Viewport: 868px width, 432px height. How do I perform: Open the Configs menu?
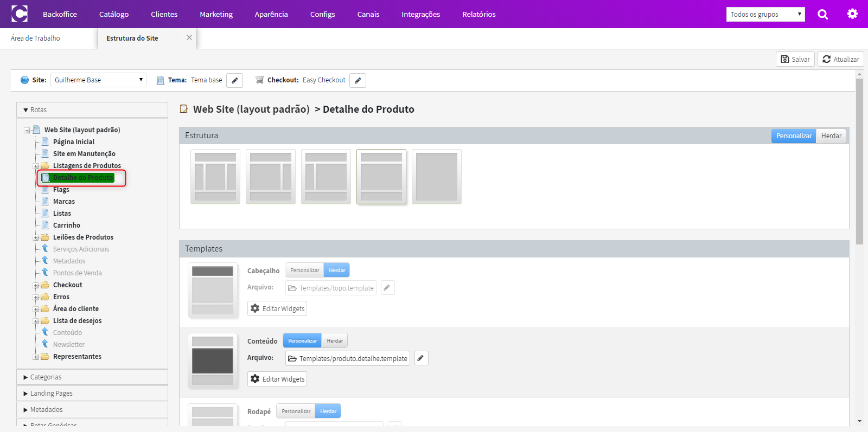[322, 14]
